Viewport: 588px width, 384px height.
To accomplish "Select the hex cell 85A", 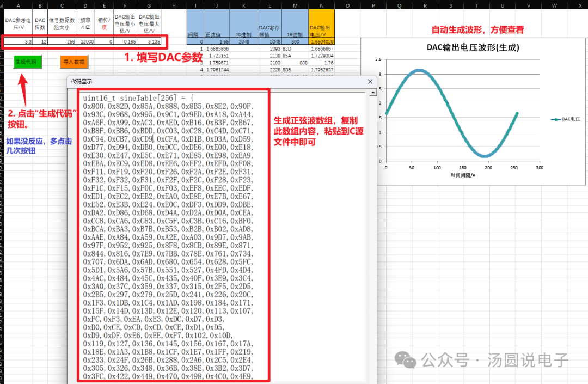I will [x=295, y=56].
